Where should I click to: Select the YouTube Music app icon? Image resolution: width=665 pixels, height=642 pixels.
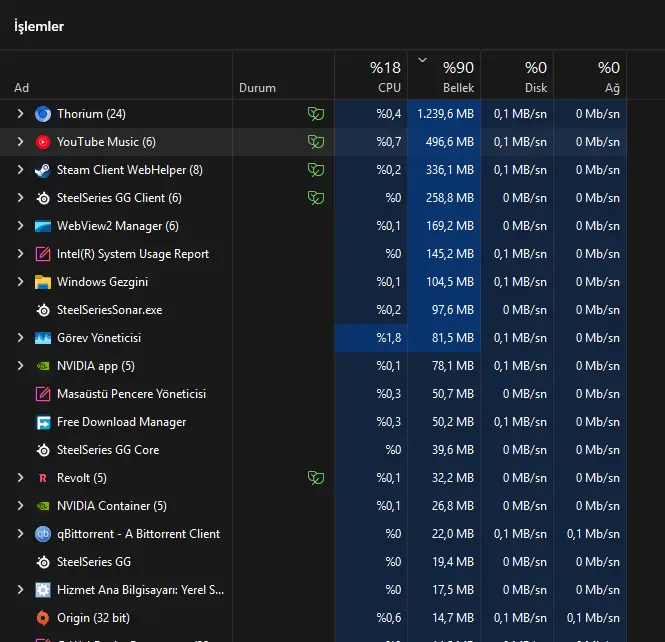[x=43, y=142]
